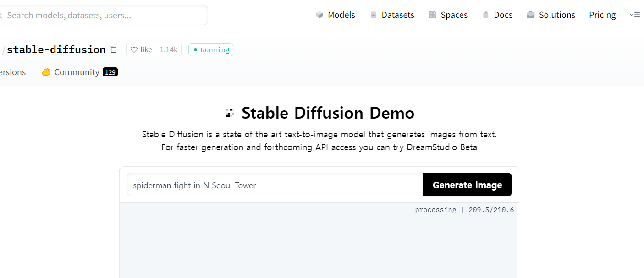Screen dimensions: 644x278
Task: Click the prompt field with spiderman text
Action: pos(275,185)
